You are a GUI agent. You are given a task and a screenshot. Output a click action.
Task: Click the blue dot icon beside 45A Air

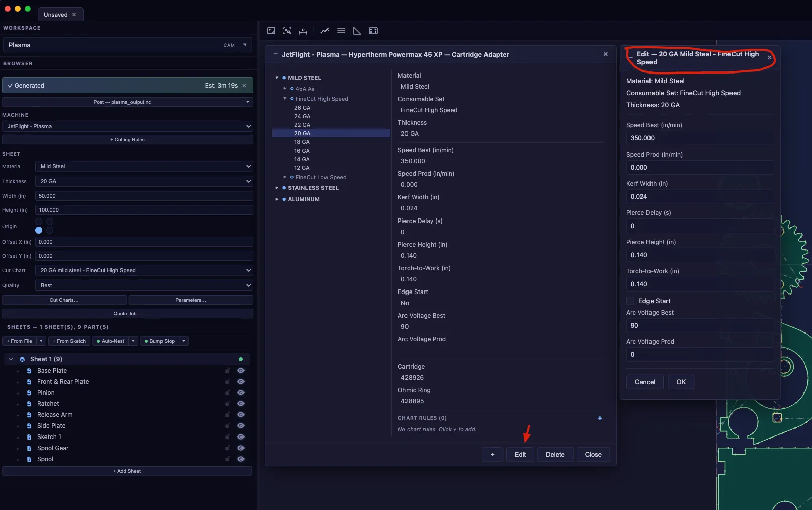point(292,89)
